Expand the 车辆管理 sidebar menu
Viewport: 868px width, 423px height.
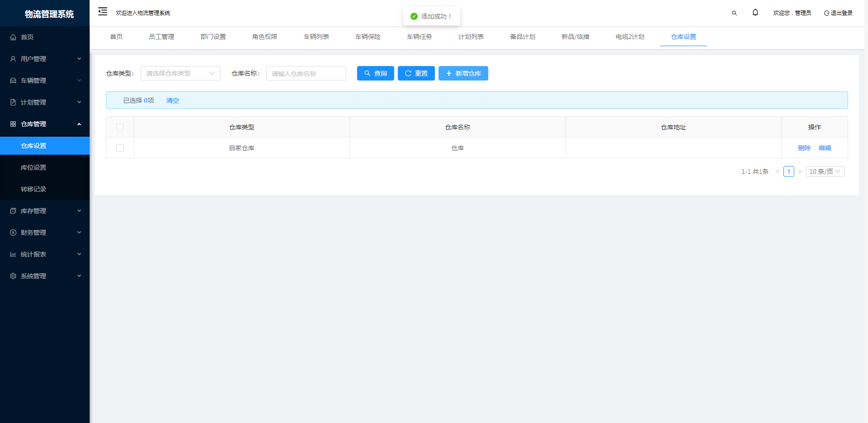pyautogui.click(x=45, y=81)
